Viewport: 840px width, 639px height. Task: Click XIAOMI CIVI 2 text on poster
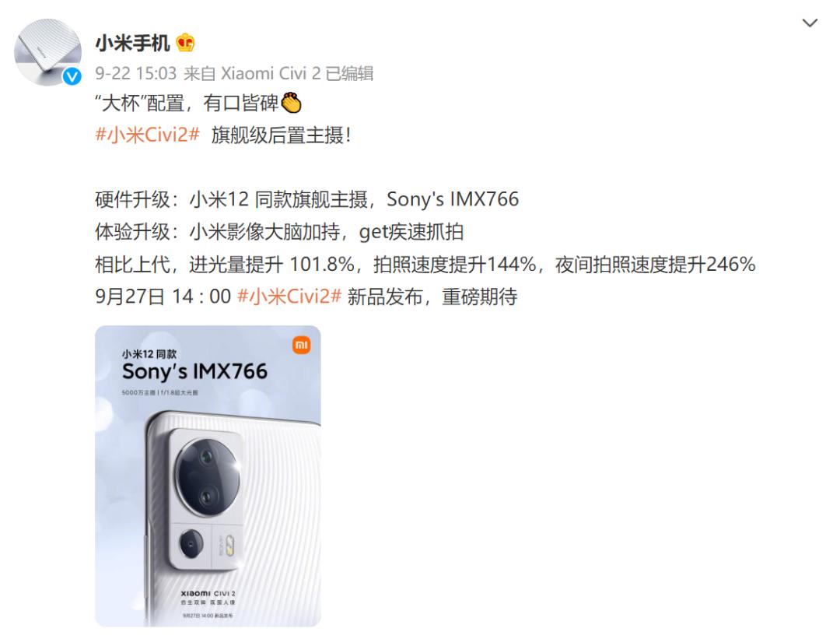[x=208, y=593]
